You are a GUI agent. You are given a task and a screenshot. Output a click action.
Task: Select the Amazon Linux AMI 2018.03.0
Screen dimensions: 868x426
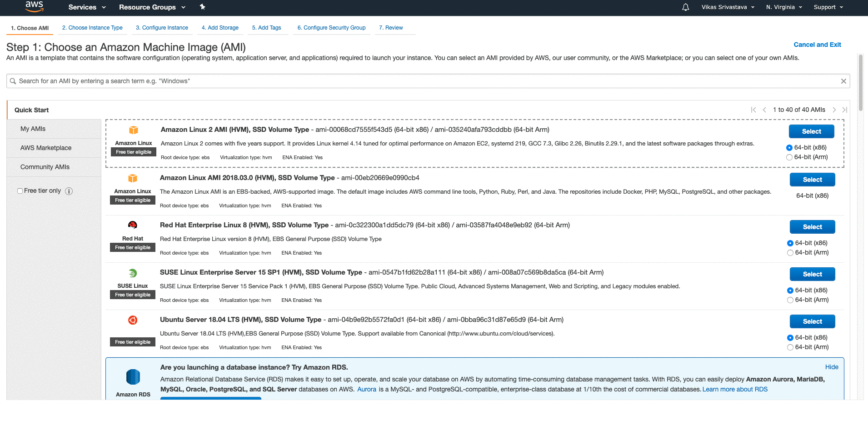pos(813,180)
